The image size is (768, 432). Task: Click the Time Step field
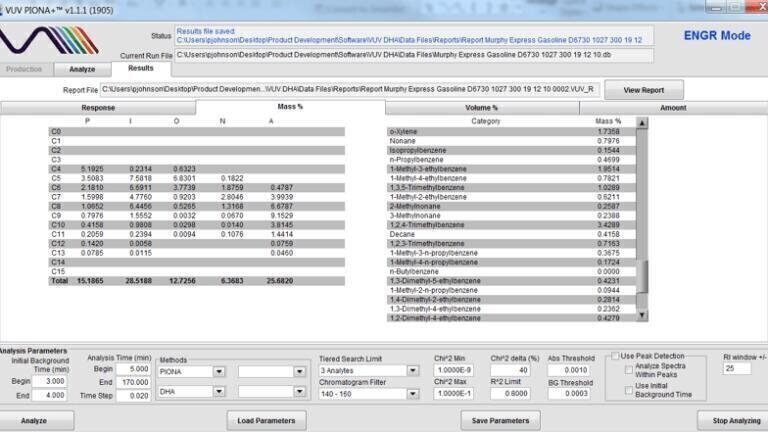click(134, 396)
